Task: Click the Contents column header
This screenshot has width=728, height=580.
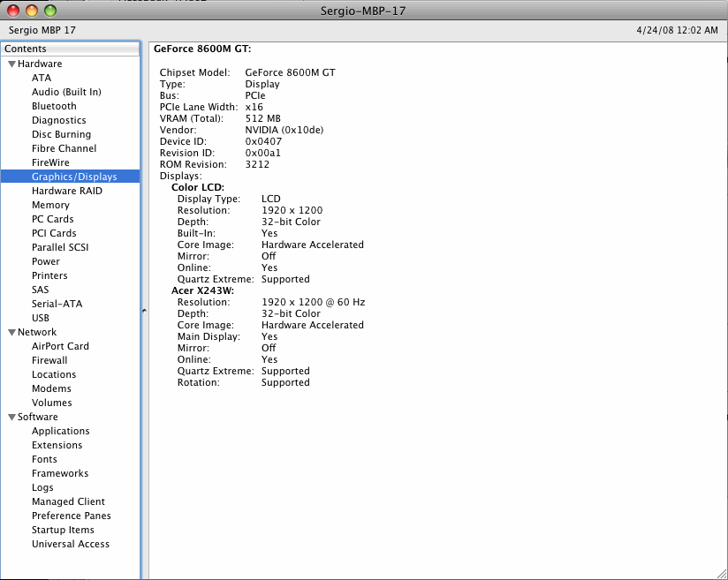Action: pyautogui.click(x=71, y=49)
